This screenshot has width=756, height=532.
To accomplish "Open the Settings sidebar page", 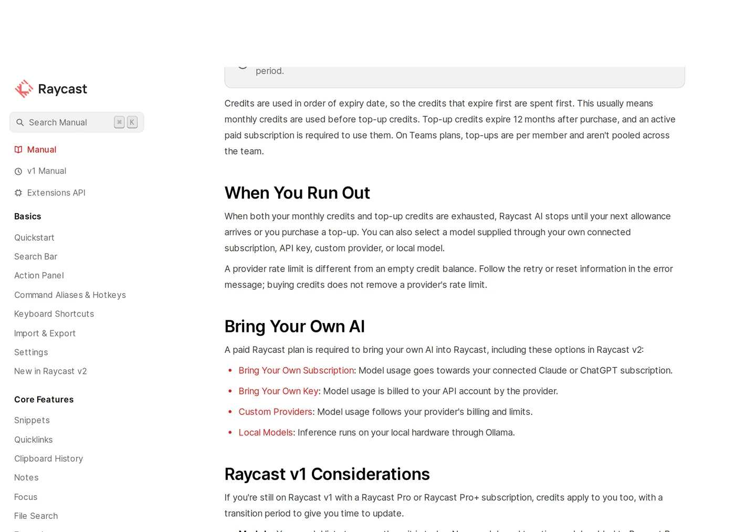I will 31,352.
